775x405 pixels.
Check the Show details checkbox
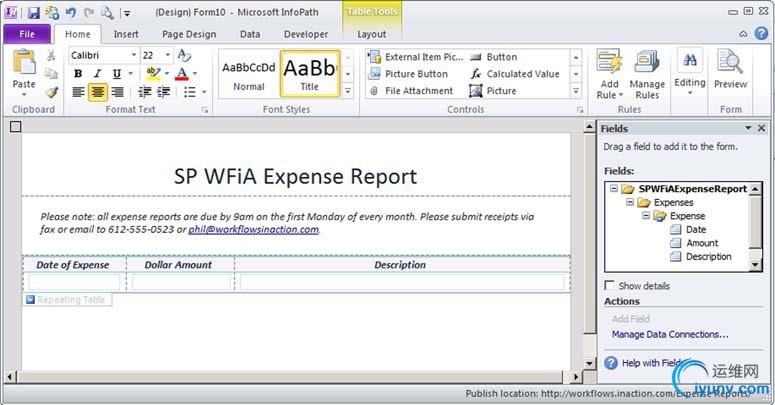click(x=609, y=285)
